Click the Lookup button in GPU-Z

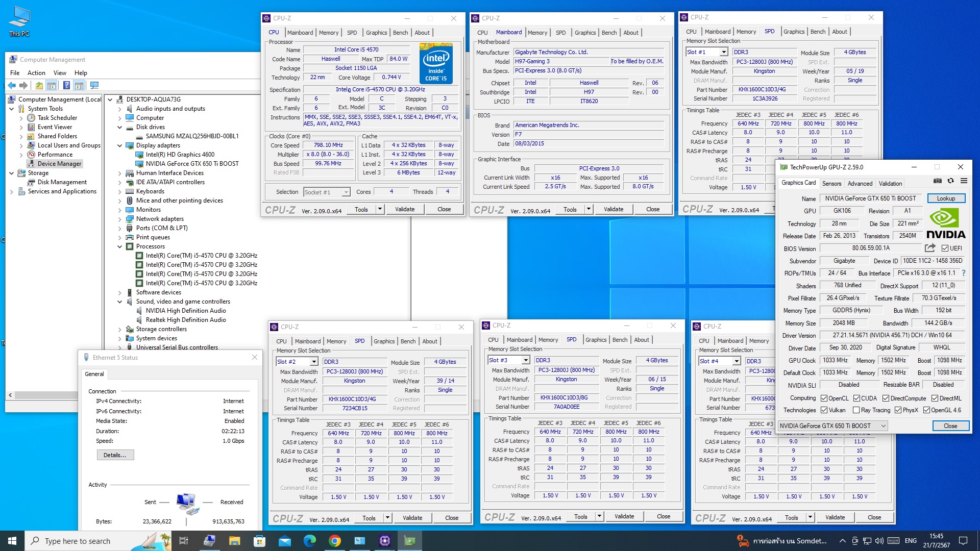tap(946, 198)
